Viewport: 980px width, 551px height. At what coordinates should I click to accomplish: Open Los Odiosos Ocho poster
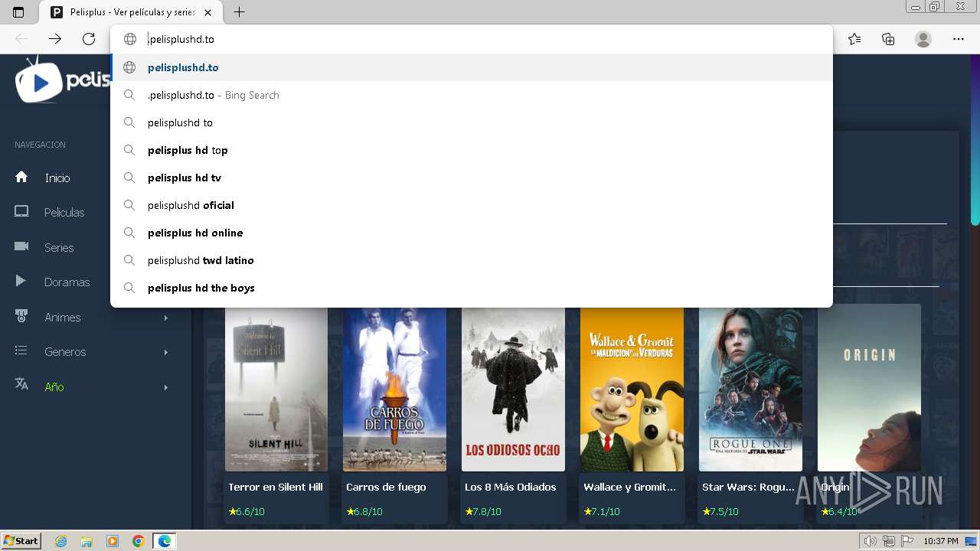coord(513,390)
